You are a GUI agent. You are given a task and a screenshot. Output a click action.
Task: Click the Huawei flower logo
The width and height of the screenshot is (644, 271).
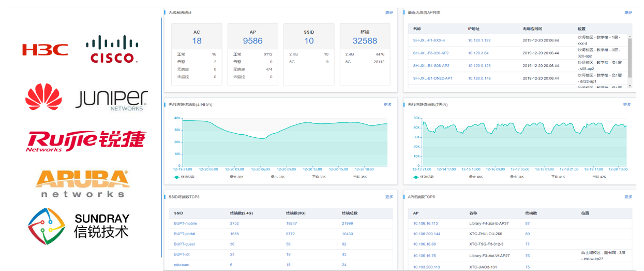[43, 97]
